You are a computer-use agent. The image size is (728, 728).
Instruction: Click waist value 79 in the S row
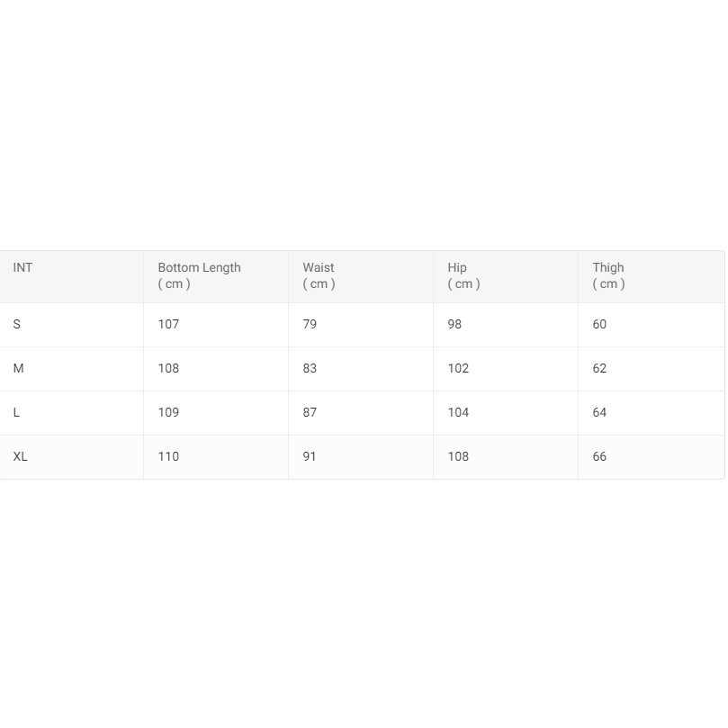click(x=310, y=324)
